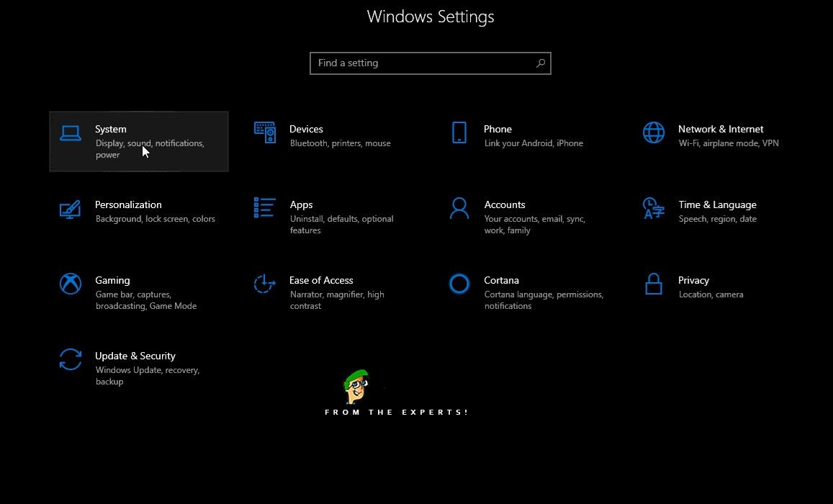This screenshot has height=504, width=833.
Task: Open the Phone icon
Action: [459, 132]
